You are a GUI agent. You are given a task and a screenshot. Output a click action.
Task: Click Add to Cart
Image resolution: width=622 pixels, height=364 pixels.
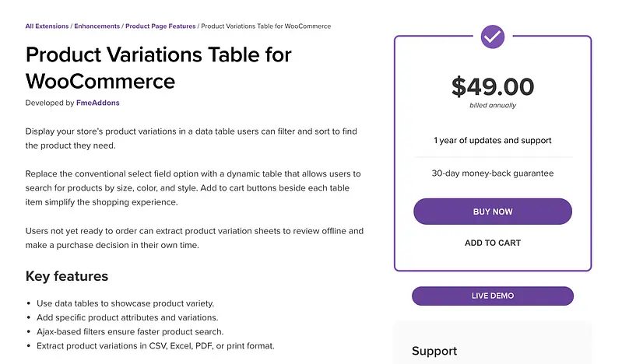click(492, 243)
